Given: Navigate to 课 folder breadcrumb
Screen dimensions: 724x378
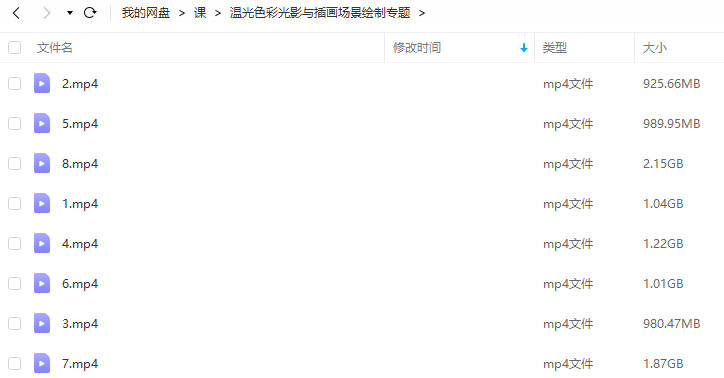Looking at the screenshot, I should (x=200, y=13).
